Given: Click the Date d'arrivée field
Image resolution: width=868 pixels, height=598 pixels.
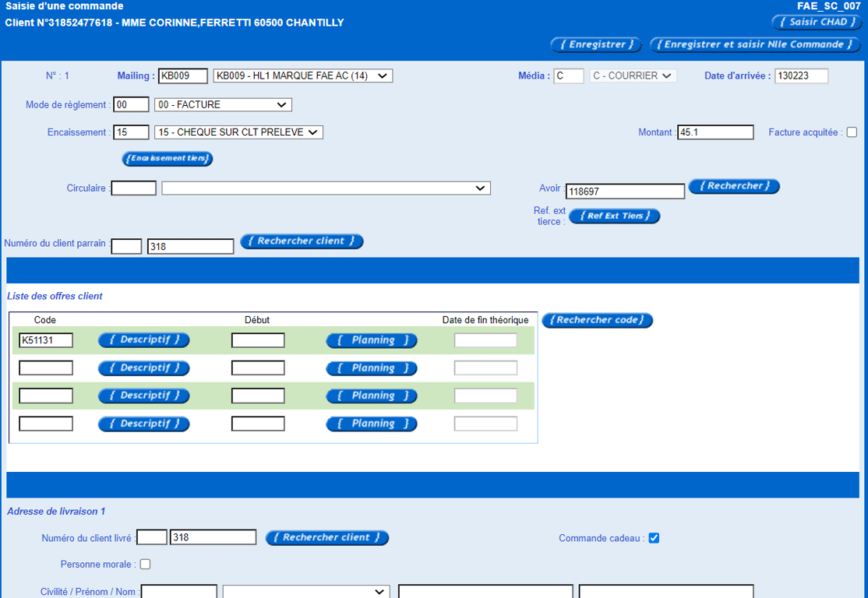Looking at the screenshot, I should (802, 76).
